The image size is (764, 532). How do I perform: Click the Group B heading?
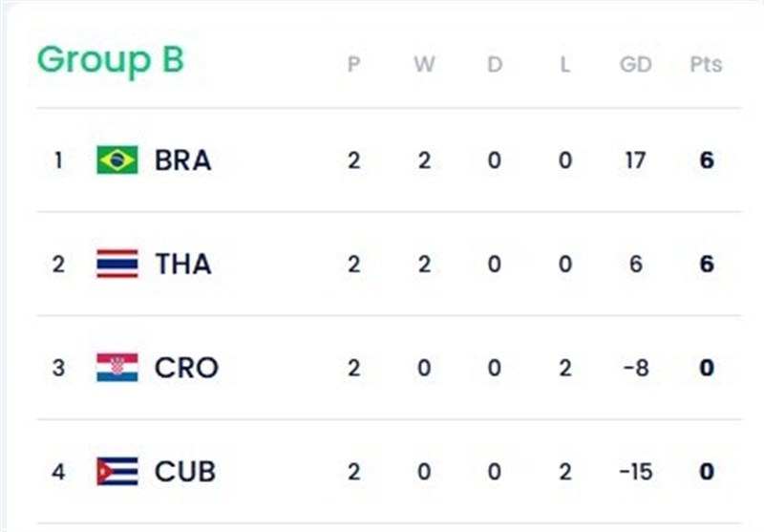[x=110, y=60]
